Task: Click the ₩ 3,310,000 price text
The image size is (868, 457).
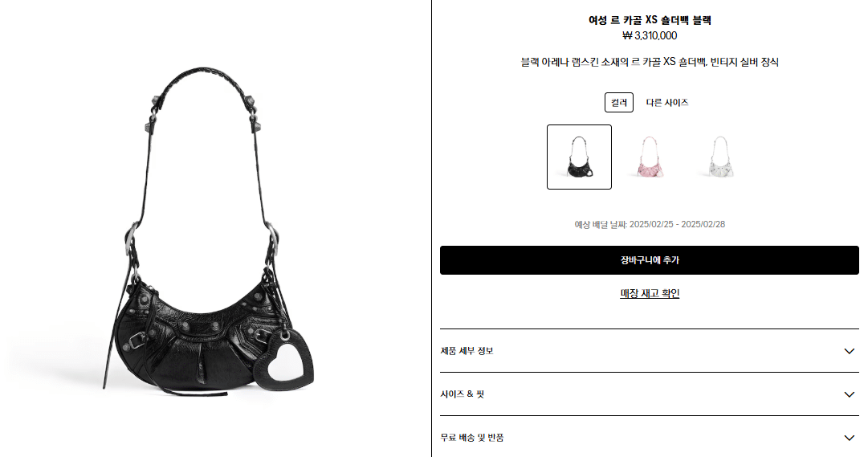Action: [650, 35]
